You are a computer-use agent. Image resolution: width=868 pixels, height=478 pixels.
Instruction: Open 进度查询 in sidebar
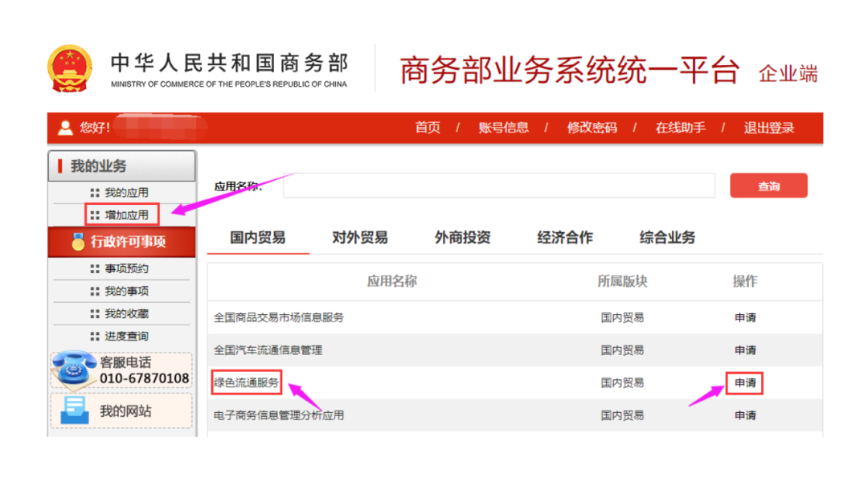pyautogui.click(x=127, y=337)
